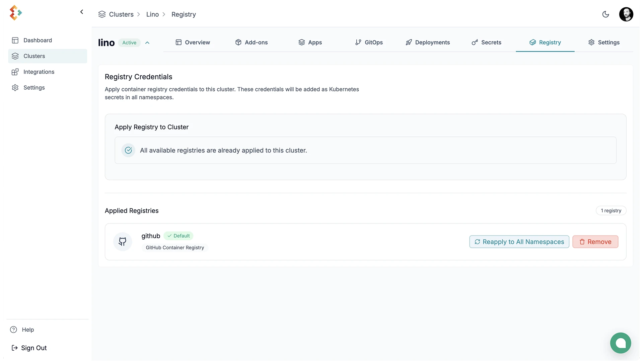This screenshot has width=643, height=364.
Task: Open Dashboard in the sidebar
Action: pos(38,40)
